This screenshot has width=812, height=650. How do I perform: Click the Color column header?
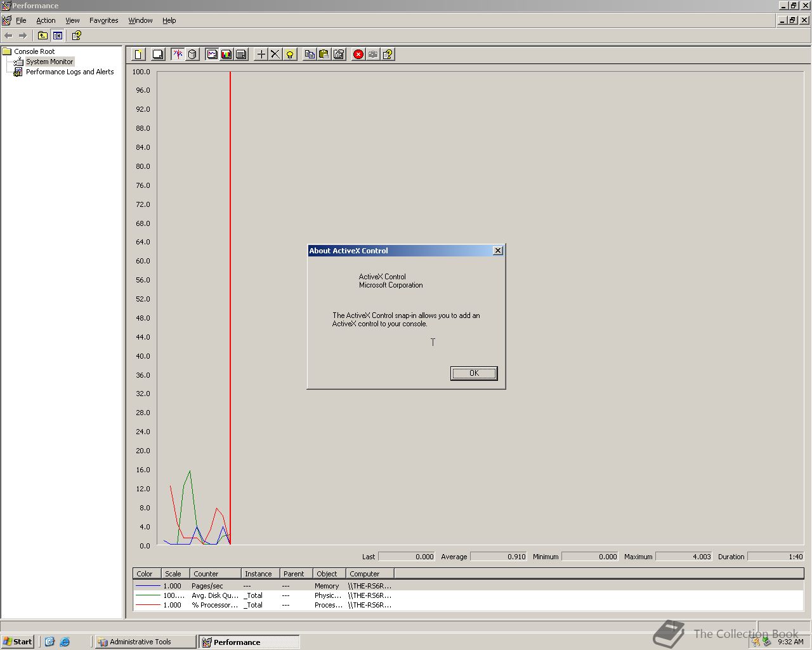[x=147, y=573]
